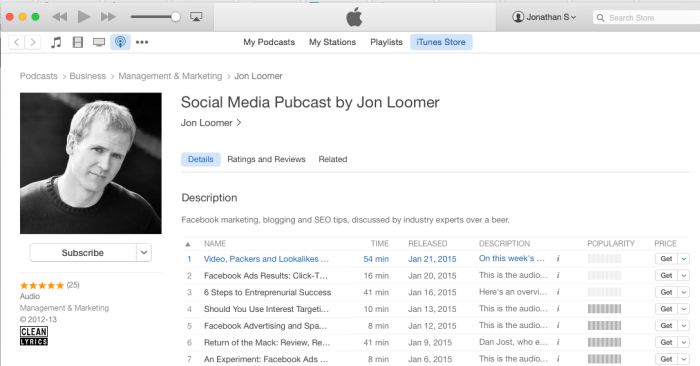Open the My Stations tab
700x366 pixels.
click(333, 42)
